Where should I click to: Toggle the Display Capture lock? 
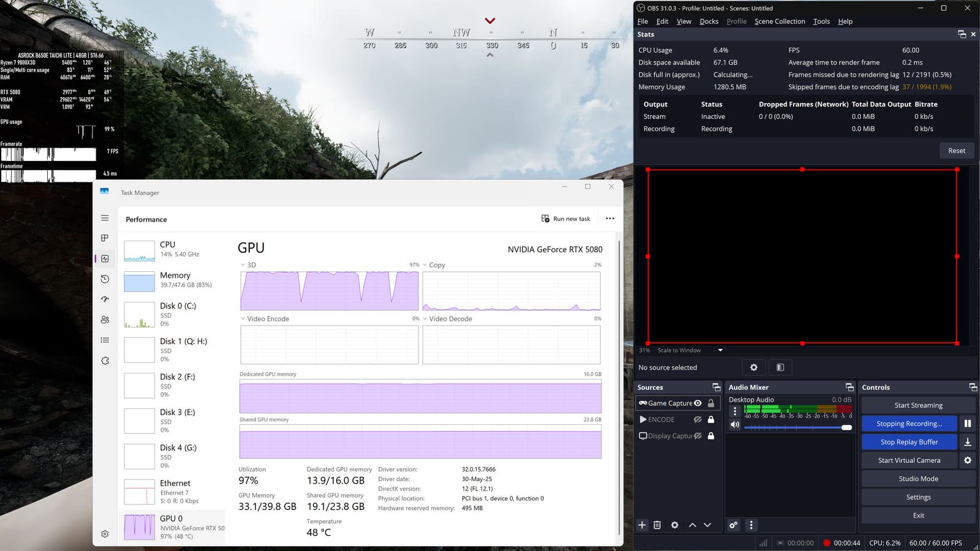tap(711, 436)
